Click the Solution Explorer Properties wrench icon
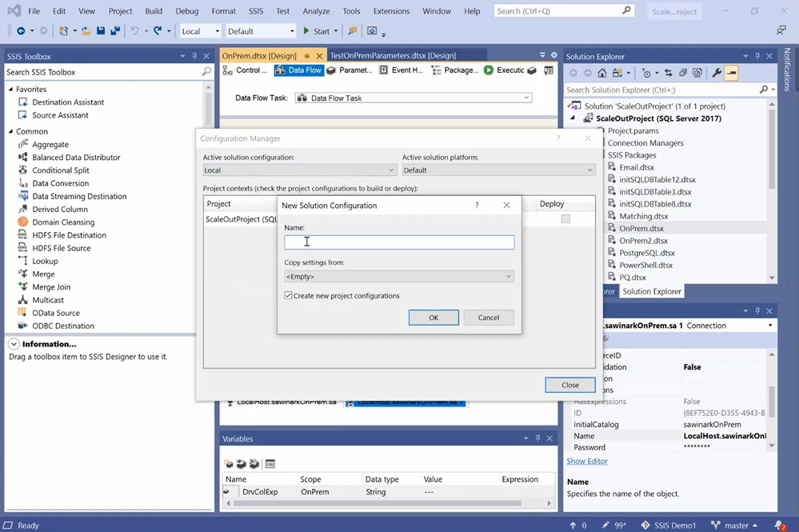The image size is (799, 532). point(717,73)
